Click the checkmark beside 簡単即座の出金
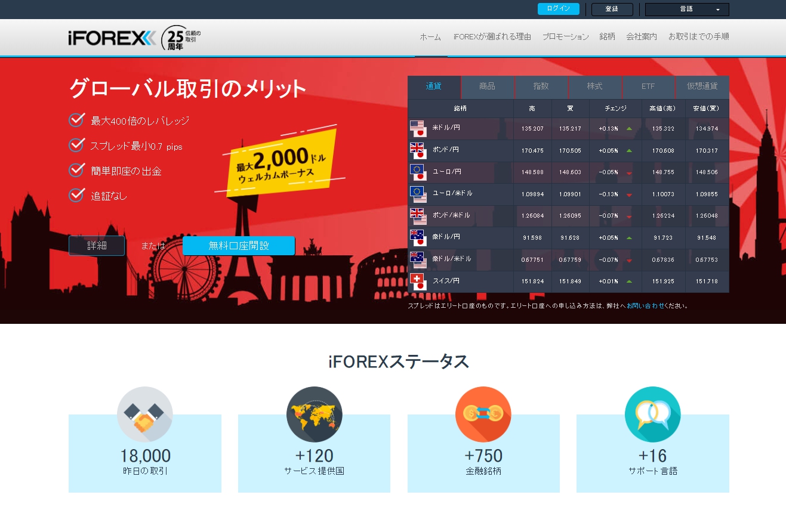This screenshot has width=786, height=532. pyautogui.click(x=76, y=170)
